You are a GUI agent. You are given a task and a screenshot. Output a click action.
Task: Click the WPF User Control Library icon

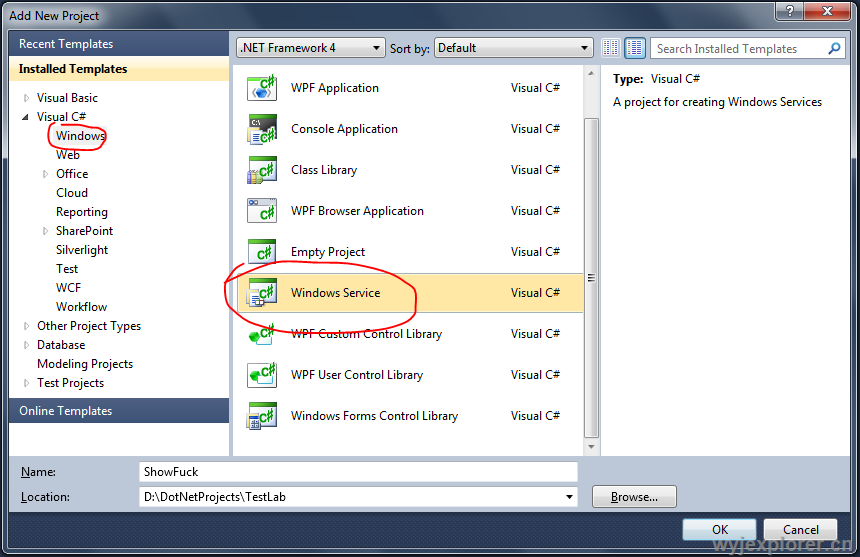coord(262,375)
